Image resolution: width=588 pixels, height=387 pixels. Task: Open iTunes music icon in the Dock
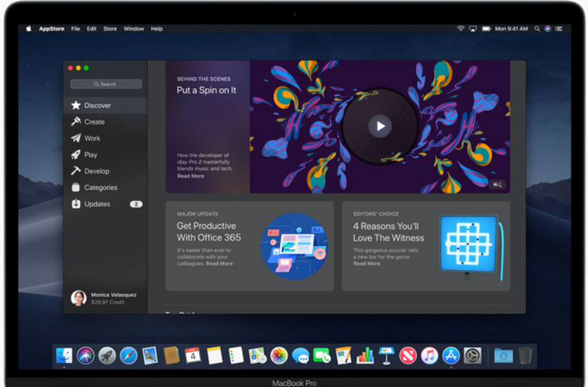point(429,355)
